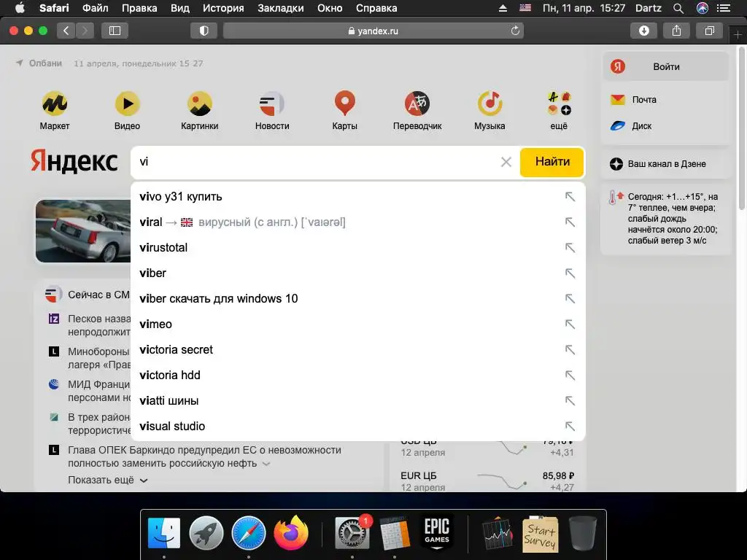Open the Закладки menu
The width and height of the screenshot is (747, 560).
tap(281, 8)
